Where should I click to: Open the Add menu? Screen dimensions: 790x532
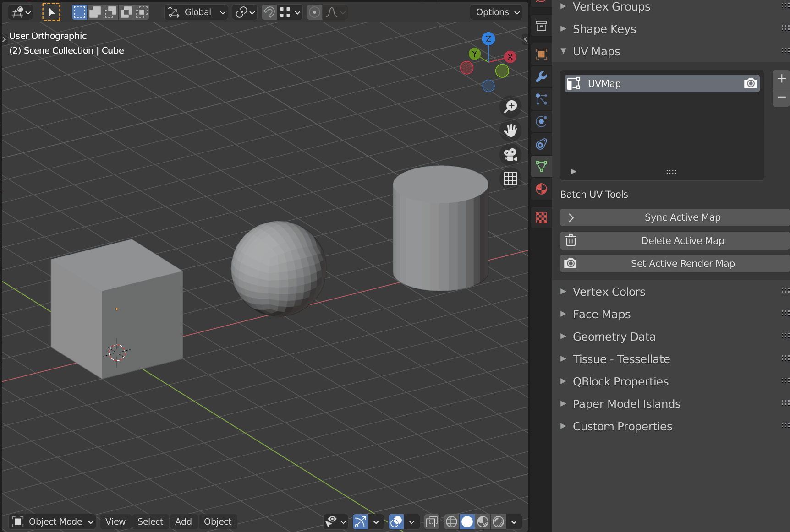click(183, 521)
